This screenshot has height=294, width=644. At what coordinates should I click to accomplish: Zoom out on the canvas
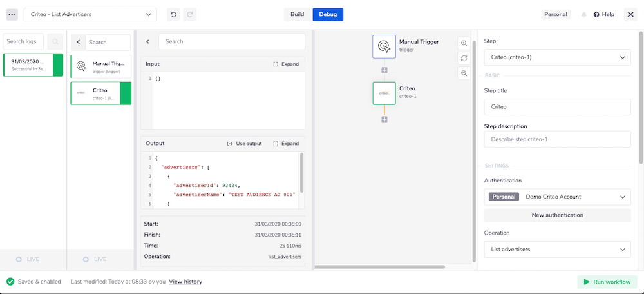coord(464,73)
